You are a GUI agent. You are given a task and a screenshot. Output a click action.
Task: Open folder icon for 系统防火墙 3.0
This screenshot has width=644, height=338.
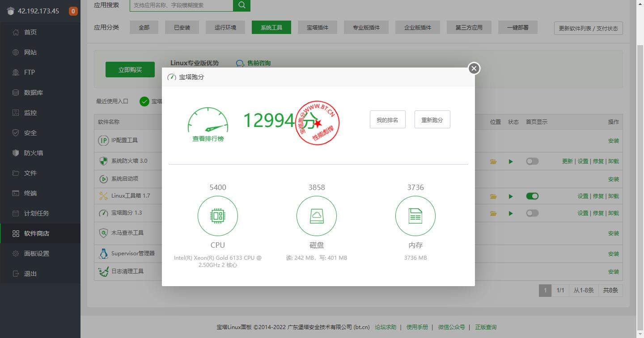click(x=493, y=161)
